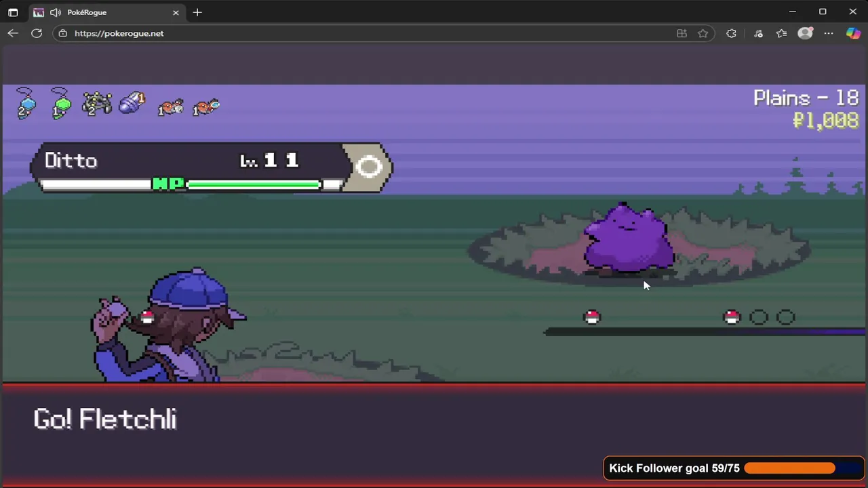Open the split screen browser icon

point(682,33)
